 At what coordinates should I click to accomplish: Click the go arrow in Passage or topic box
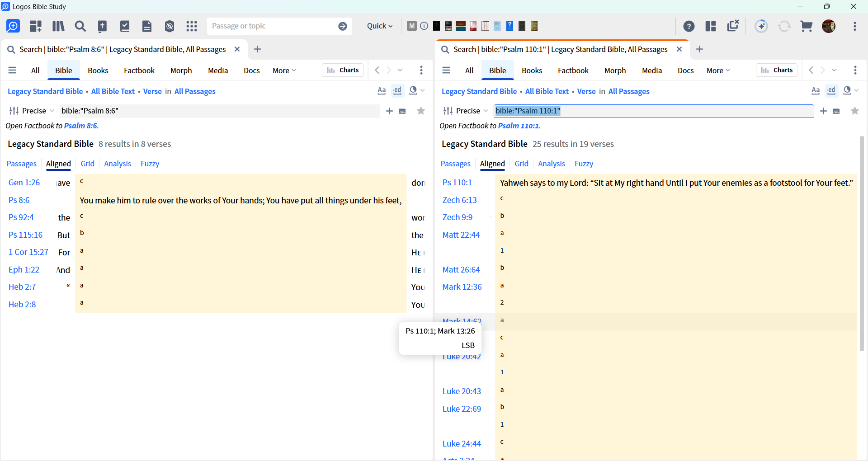(343, 26)
